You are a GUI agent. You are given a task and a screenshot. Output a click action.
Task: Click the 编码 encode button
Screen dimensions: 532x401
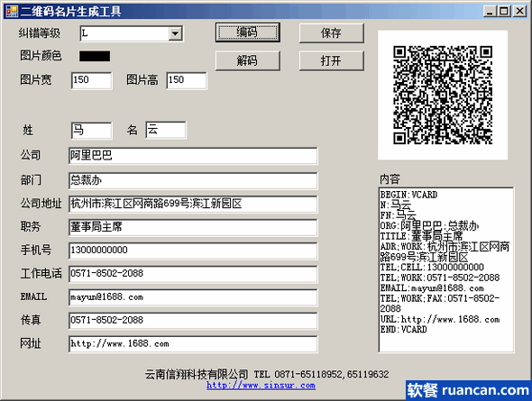point(248,32)
